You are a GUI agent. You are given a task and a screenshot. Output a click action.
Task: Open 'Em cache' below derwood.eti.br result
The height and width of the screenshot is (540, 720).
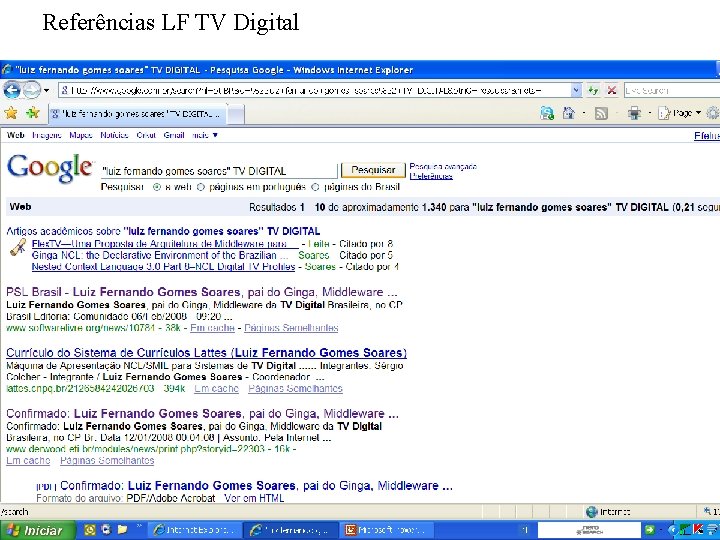click(x=28, y=461)
